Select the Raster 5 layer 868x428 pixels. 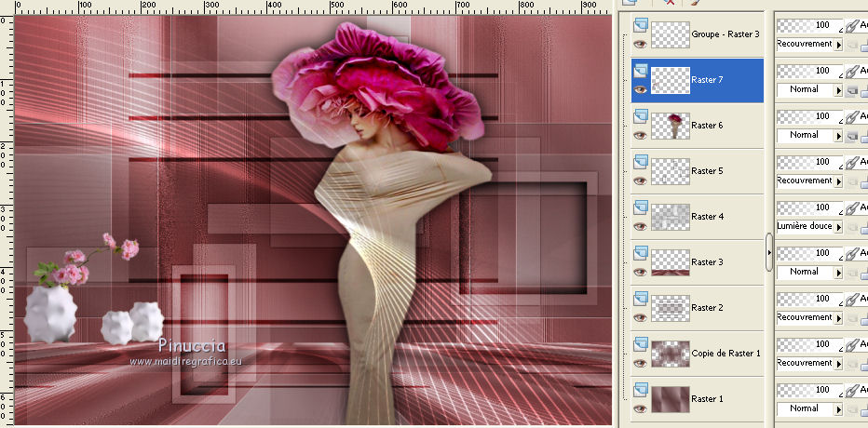[x=707, y=171]
